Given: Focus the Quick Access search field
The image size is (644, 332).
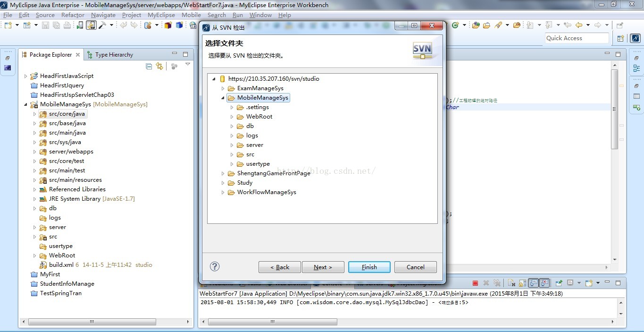Looking at the screenshot, I should tap(577, 38).
